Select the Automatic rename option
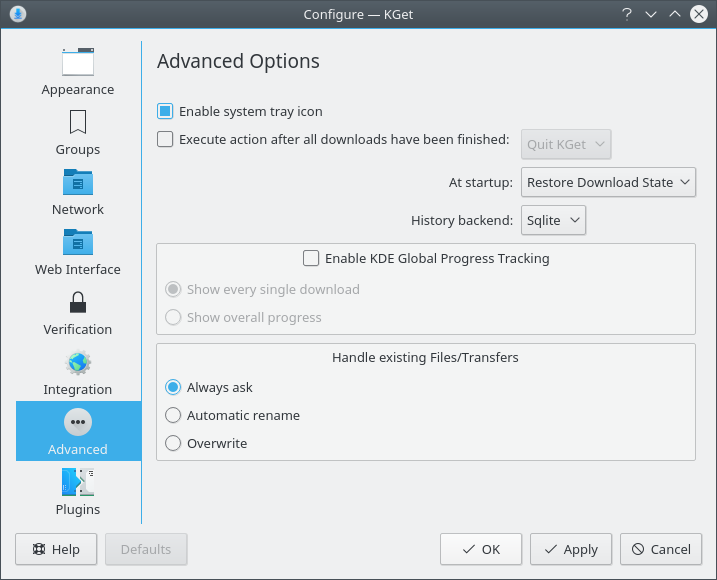The height and width of the screenshot is (580, 717). [173, 415]
